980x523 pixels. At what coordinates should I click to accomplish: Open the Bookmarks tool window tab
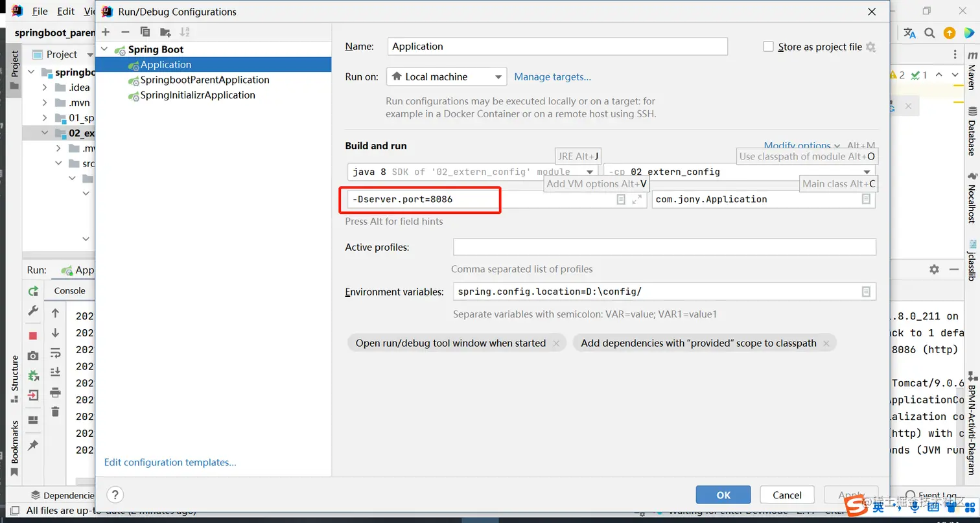click(x=14, y=448)
